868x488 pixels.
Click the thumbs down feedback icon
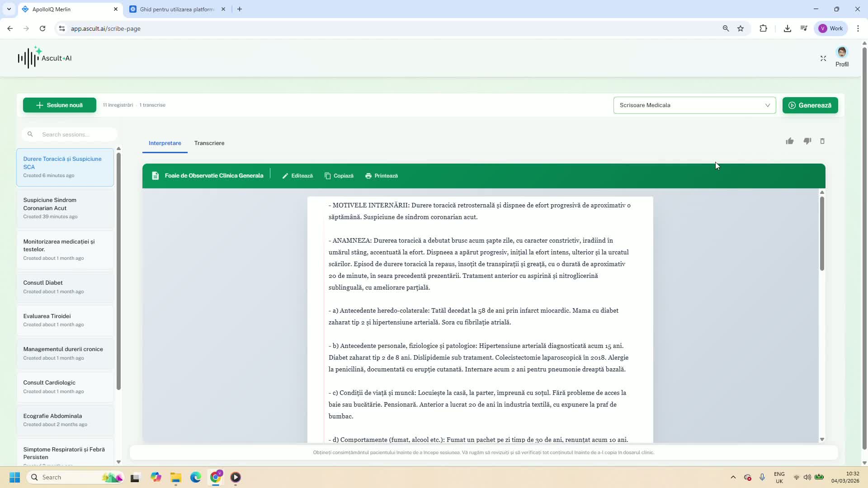(x=807, y=141)
